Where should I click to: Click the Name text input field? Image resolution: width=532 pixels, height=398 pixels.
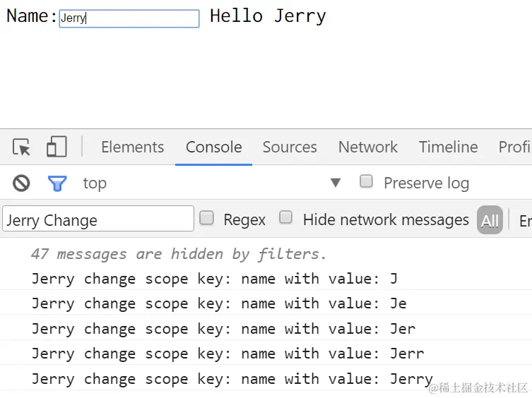[x=129, y=18]
